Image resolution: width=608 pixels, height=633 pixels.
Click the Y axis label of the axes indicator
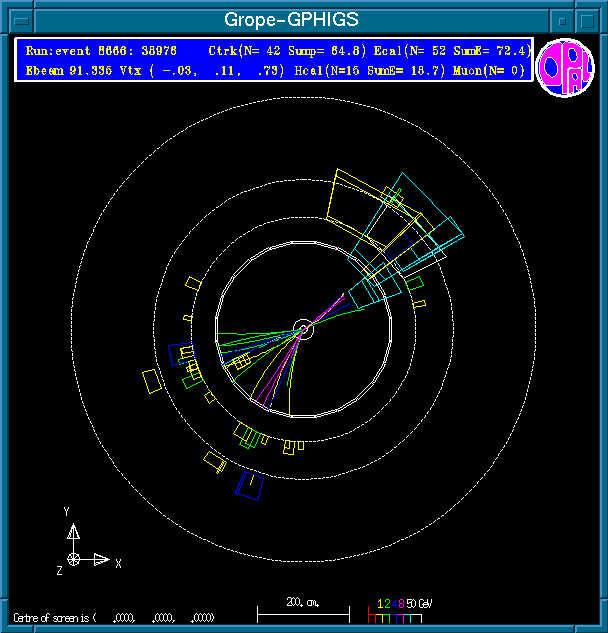coord(67,511)
